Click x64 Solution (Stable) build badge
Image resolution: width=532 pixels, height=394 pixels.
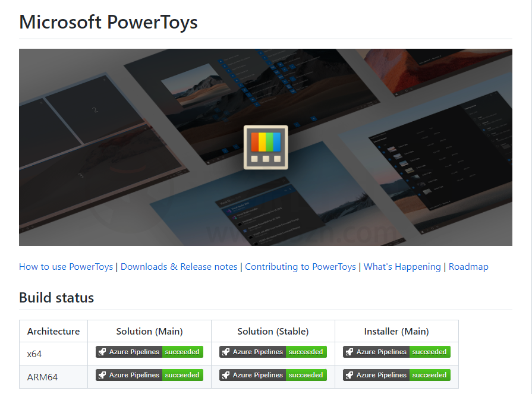click(273, 352)
